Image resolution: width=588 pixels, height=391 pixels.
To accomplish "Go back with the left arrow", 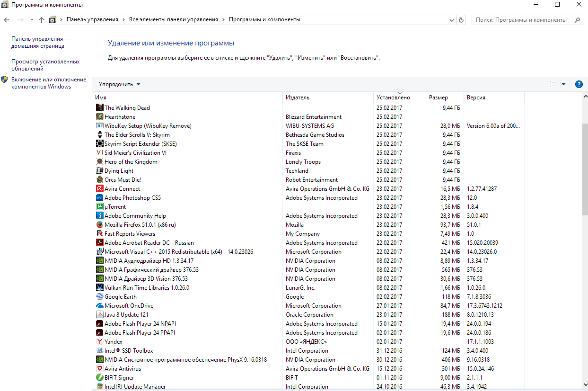I will [x=7, y=20].
